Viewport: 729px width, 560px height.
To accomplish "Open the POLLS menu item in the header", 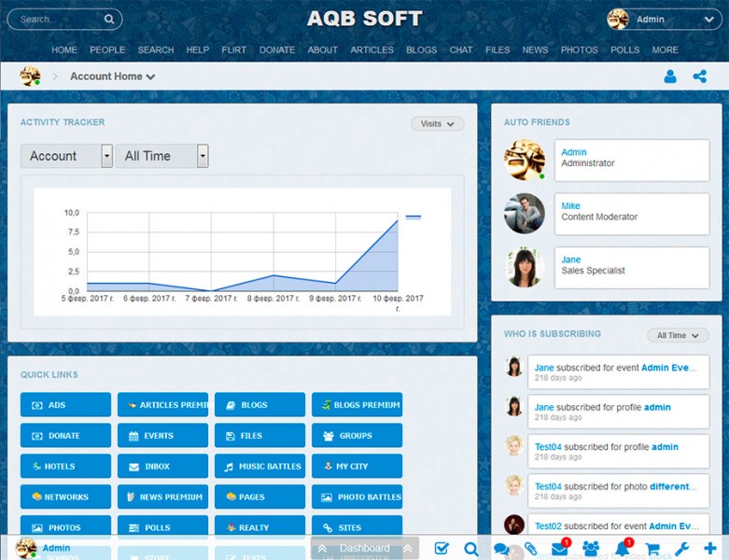I will click(624, 49).
